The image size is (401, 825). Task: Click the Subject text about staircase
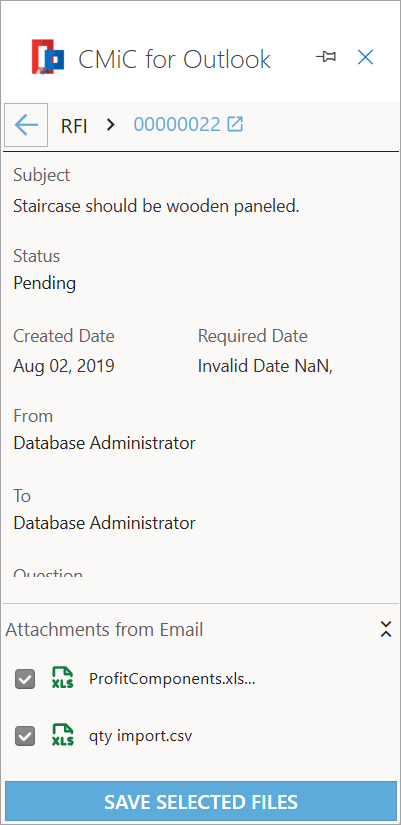(156, 206)
